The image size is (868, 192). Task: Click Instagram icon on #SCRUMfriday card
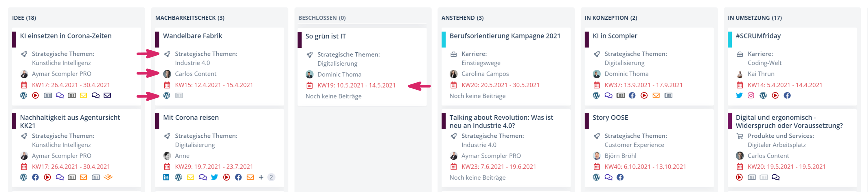[751, 96]
